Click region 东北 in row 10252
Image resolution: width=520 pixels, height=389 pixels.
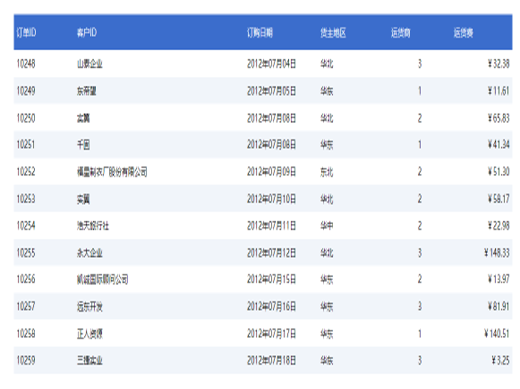click(x=327, y=172)
